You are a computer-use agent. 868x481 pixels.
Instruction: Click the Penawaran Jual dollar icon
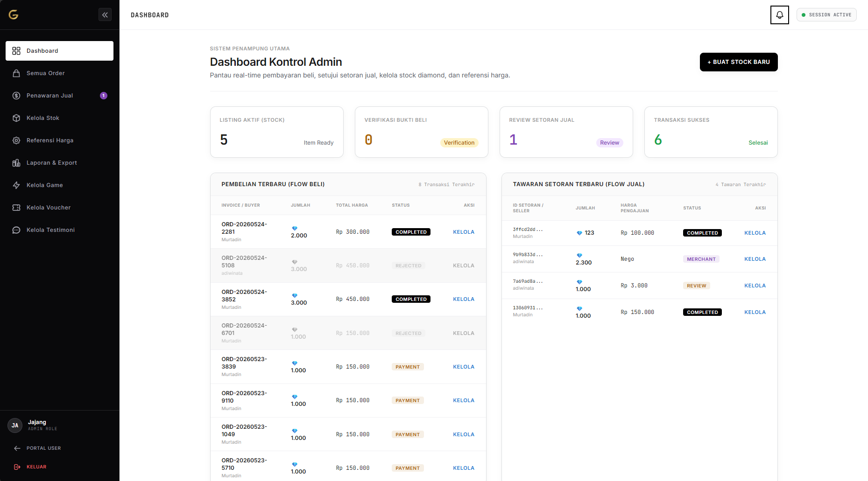(16, 96)
